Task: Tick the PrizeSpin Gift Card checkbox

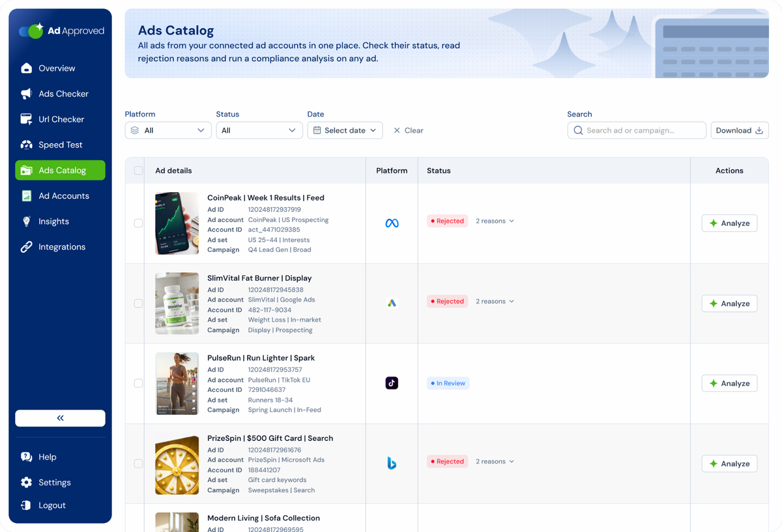Action: point(138,464)
